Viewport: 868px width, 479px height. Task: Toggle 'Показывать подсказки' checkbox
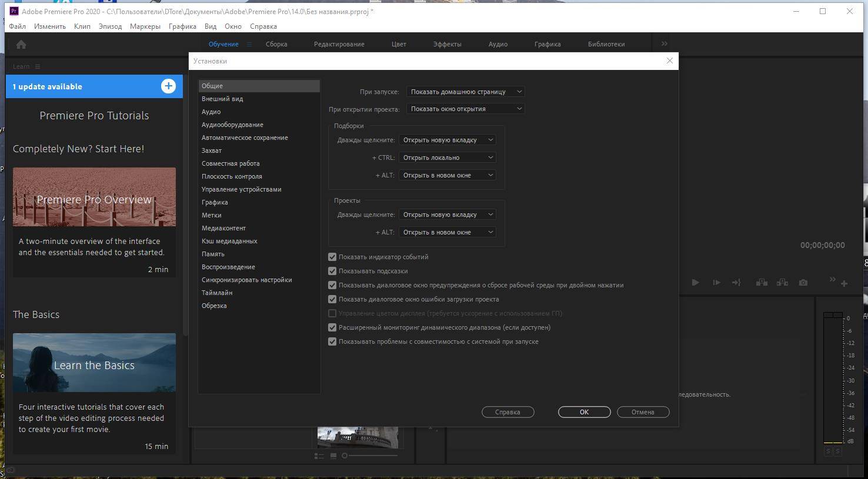(332, 271)
